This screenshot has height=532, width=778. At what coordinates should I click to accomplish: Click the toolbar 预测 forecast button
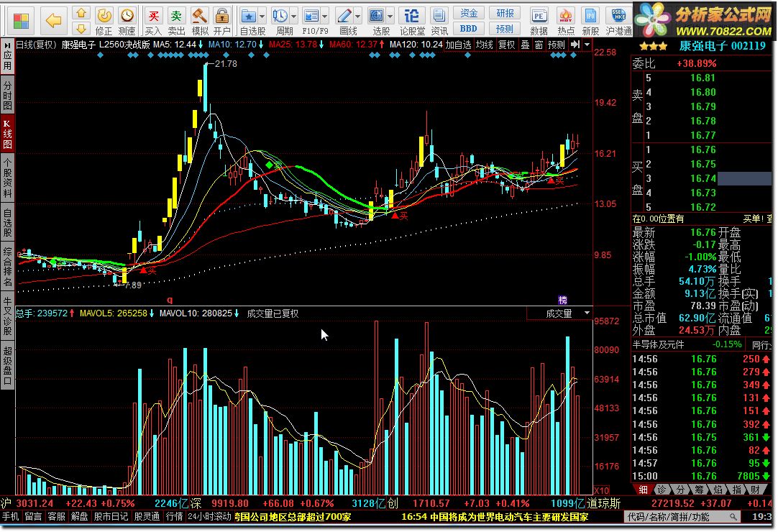coord(505,29)
